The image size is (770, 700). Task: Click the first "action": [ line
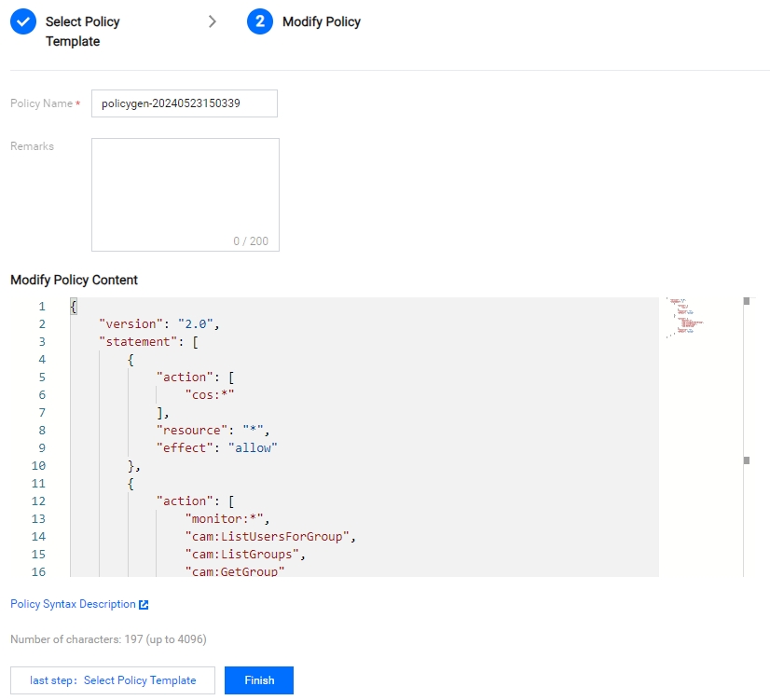[196, 377]
